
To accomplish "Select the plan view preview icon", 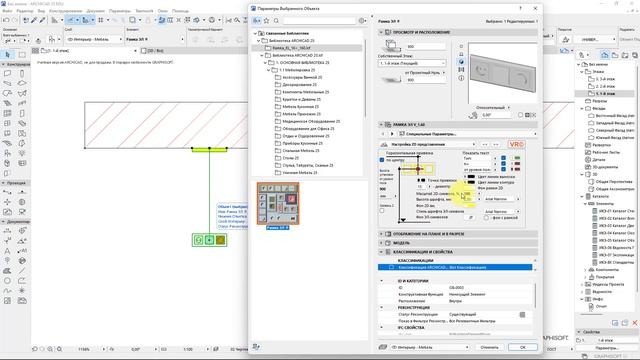I will (461, 47).
